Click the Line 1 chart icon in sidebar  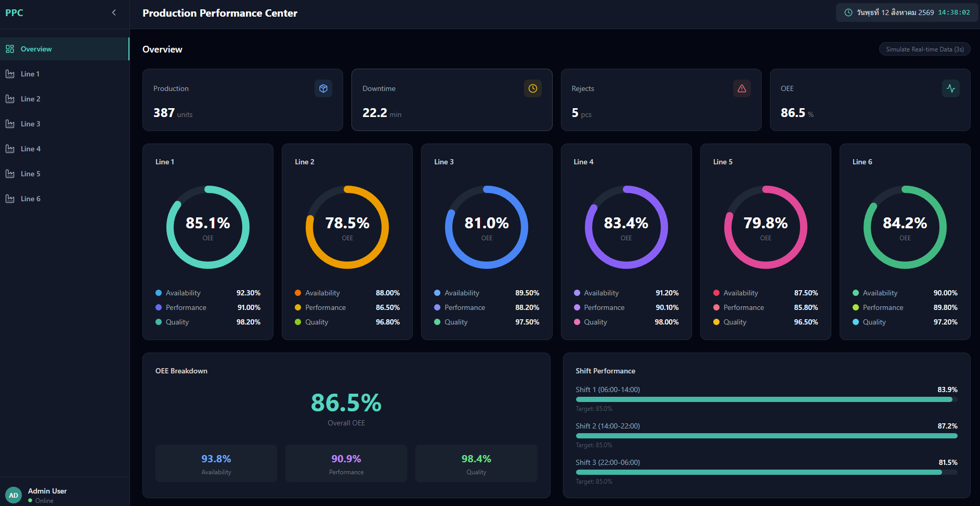[10, 74]
